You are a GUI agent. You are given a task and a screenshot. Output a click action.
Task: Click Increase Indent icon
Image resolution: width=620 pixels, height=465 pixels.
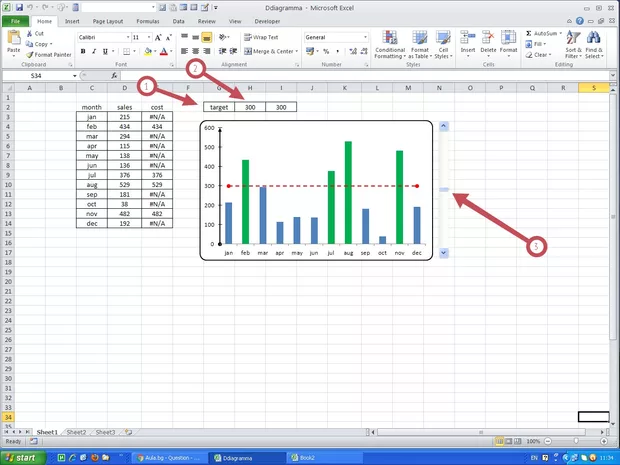(234, 51)
